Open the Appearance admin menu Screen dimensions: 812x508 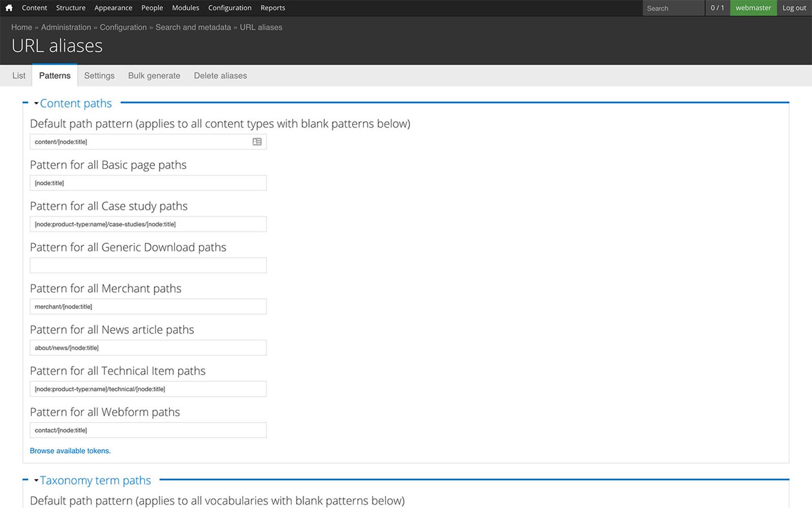coord(113,8)
